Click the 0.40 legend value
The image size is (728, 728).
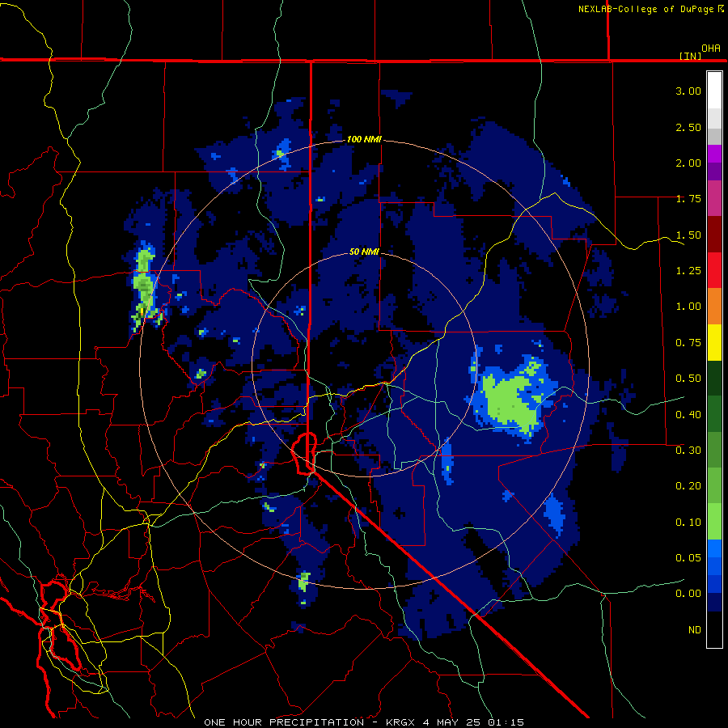(688, 414)
